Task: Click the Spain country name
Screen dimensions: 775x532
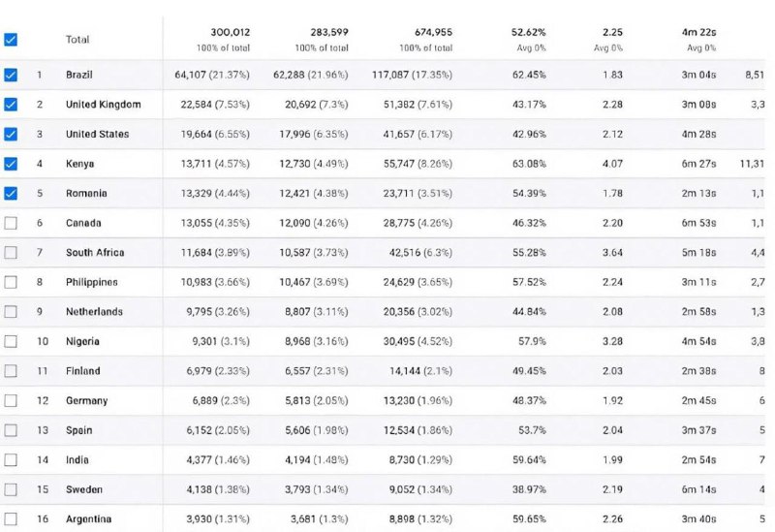Action: (x=80, y=430)
